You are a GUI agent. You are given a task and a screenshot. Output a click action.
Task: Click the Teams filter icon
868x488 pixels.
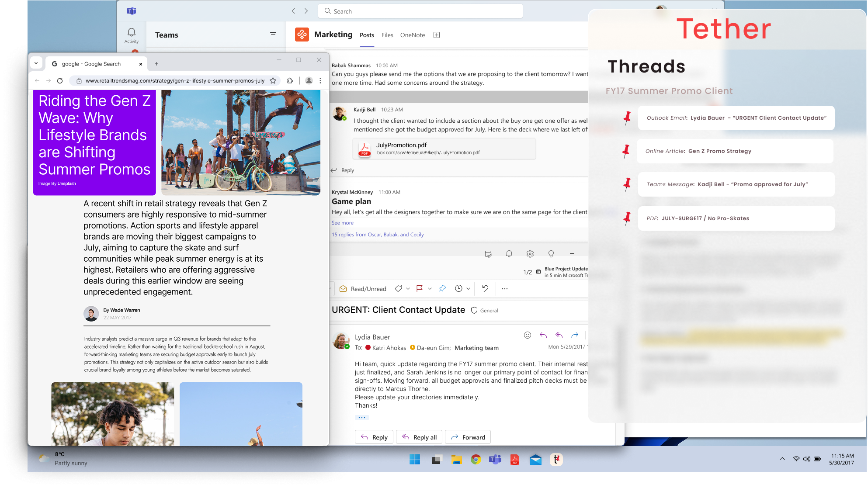tap(273, 35)
